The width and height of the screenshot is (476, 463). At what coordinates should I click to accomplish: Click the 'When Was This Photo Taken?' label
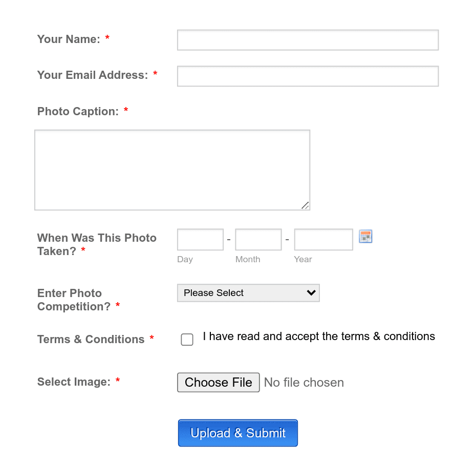click(97, 245)
